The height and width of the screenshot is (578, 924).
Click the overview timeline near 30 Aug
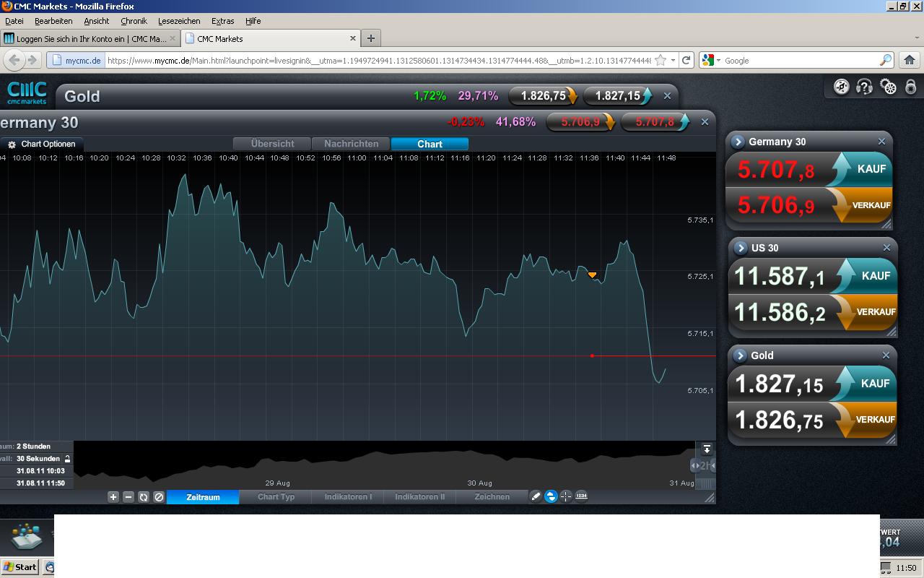[479, 483]
